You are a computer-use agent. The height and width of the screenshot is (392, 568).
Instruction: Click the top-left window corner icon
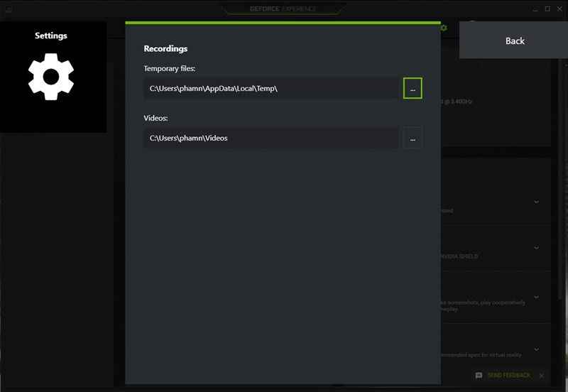9,9
